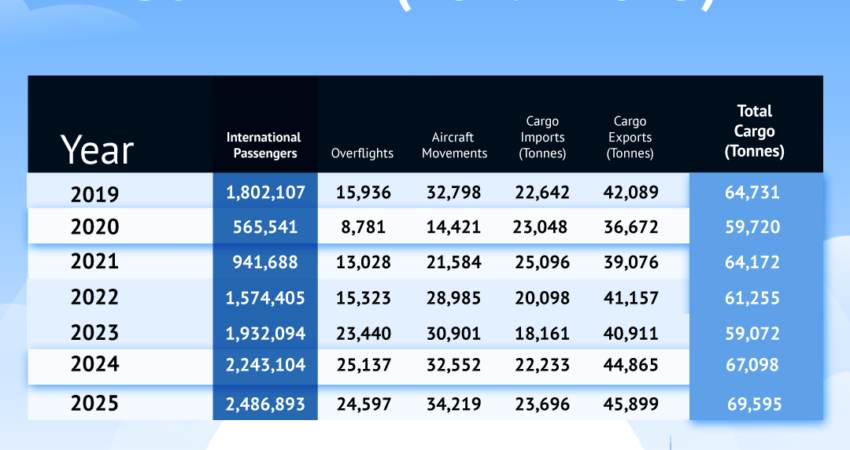Click the 25,096 cargo imports value
Screen dimensions: 850x450
click(543, 262)
